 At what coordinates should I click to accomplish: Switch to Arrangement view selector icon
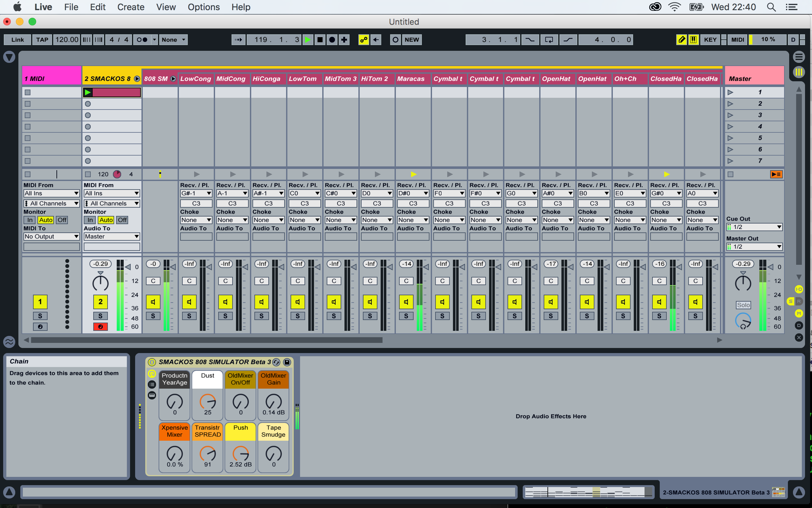tap(799, 57)
